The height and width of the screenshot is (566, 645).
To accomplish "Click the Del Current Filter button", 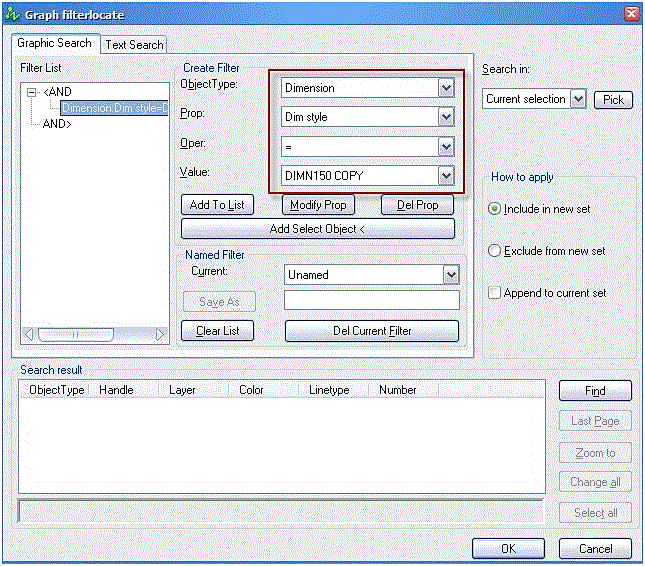I will 372,331.
